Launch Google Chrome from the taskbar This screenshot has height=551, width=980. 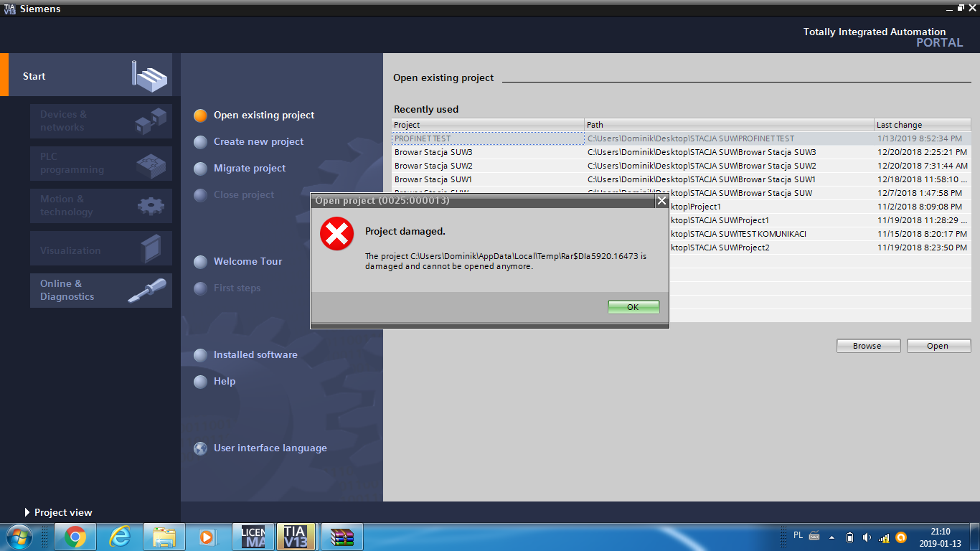[x=75, y=537]
